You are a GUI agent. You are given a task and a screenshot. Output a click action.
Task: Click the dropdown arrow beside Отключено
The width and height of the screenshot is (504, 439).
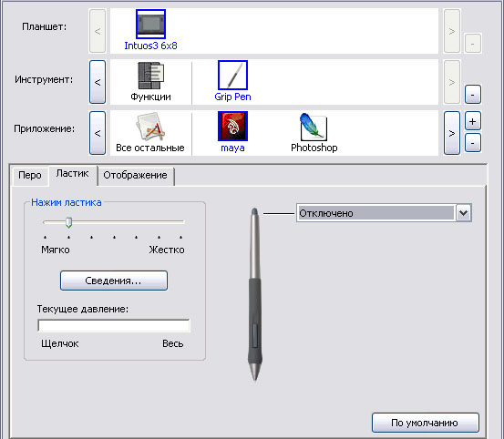(463, 213)
